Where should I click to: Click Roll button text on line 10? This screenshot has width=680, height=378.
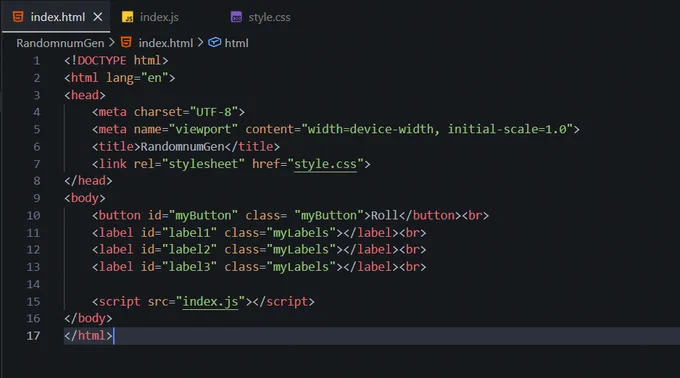384,215
